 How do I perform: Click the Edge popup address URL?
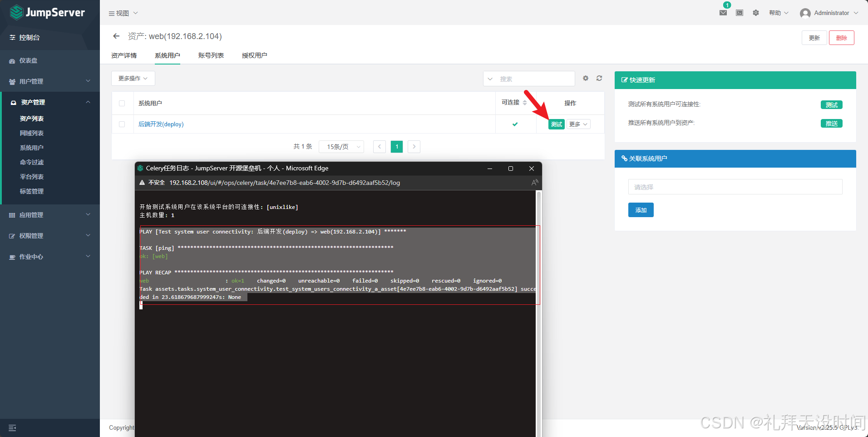[x=285, y=183]
